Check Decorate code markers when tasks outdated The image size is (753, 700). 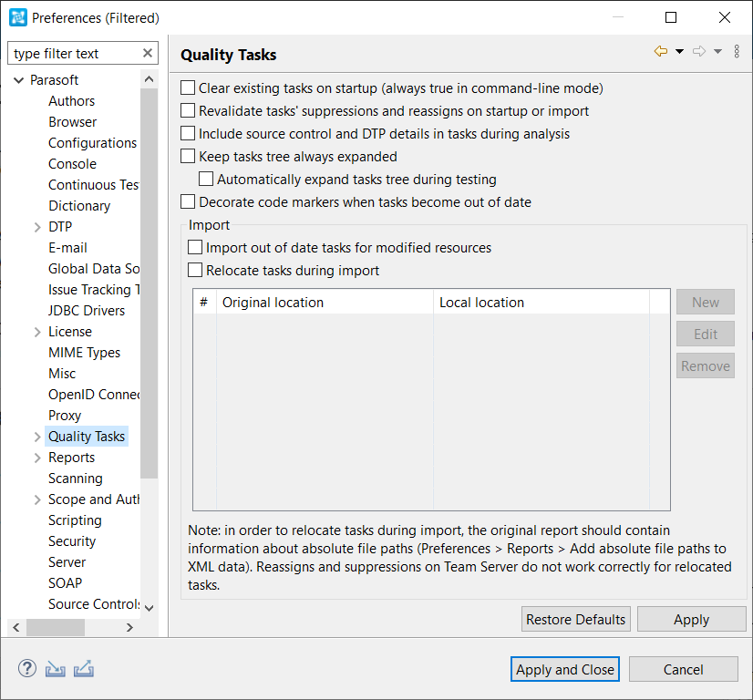(188, 202)
